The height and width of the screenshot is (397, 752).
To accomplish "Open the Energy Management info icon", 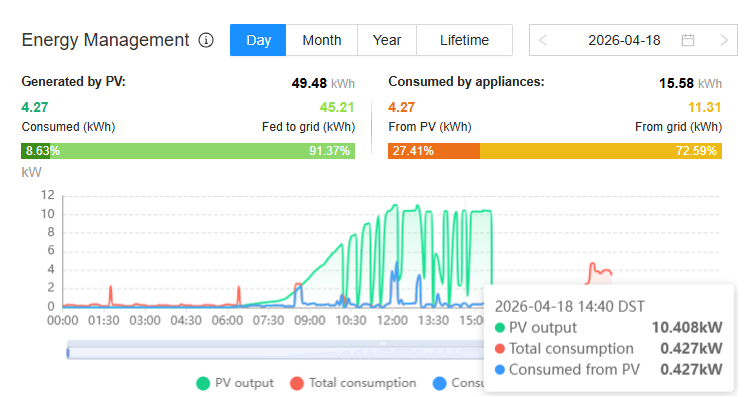I will click(206, 40).
